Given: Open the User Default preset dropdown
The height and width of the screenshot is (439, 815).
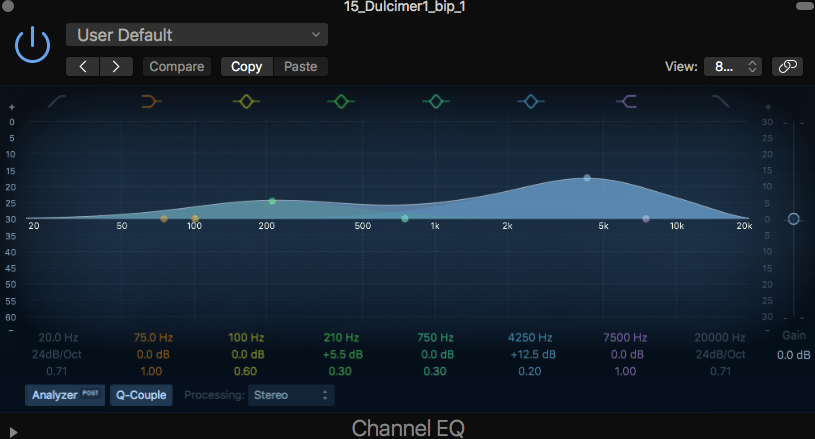Looking at the screenshot, I should [197, 35].
